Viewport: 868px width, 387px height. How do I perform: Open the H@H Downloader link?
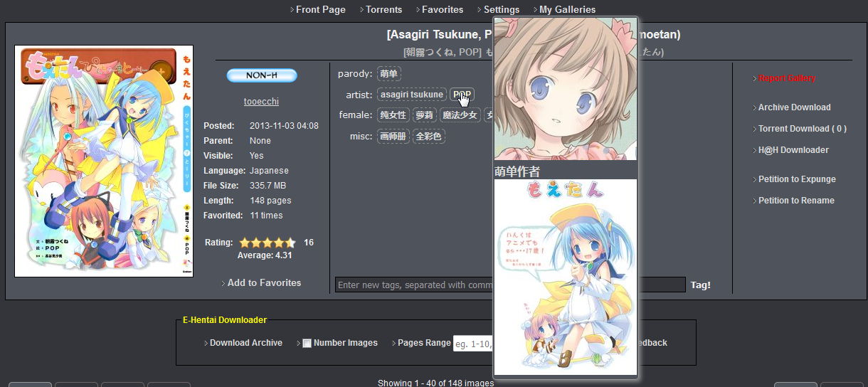[x=793, y=150]
